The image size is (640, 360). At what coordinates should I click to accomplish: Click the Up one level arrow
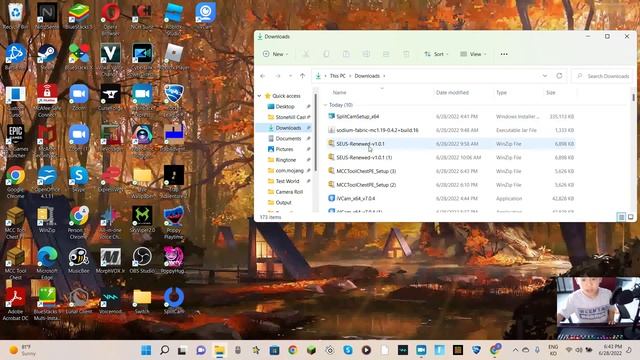tap(302, 76)
